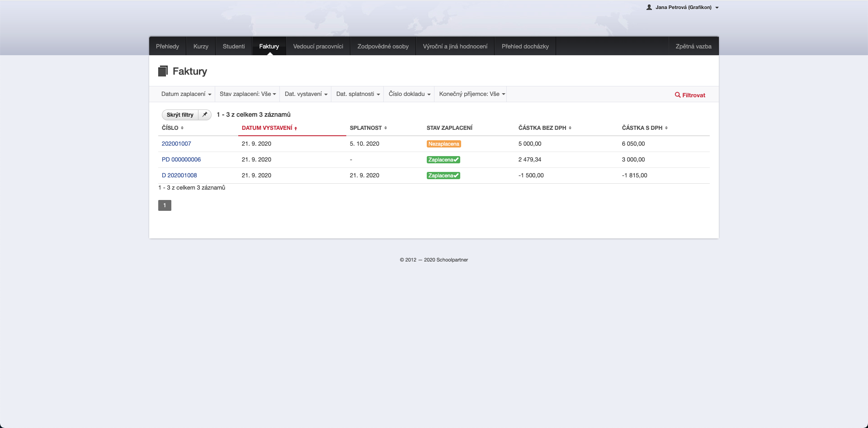The image size is (868, 428).
Task: Go to Výroční a jiná hodnocení
Action: click(455, 46)
